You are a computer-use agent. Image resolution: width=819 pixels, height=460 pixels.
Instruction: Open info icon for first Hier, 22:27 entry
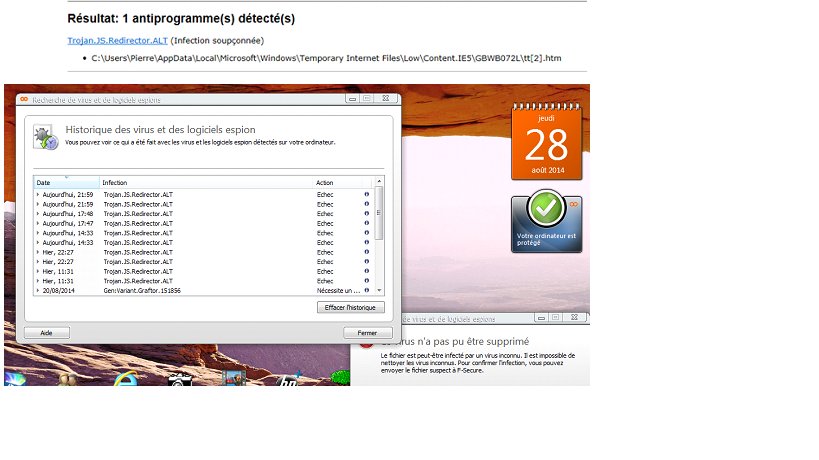(367, 252)
